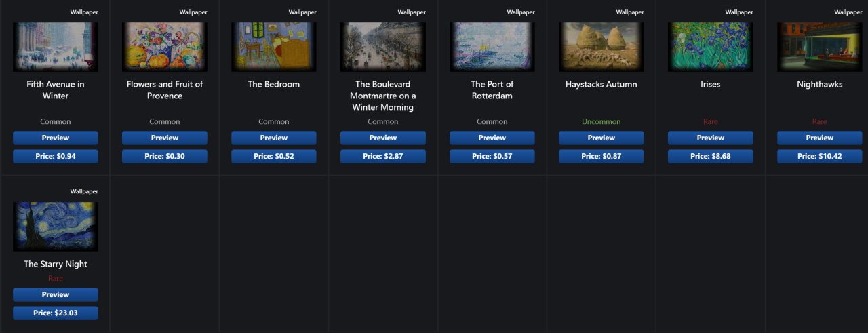Screen dimensions: 868x333
Task: Select The Starry Night title
Action: (56, 264)
